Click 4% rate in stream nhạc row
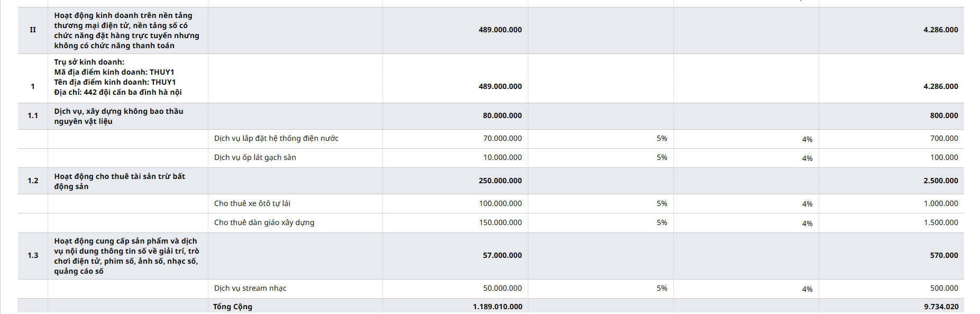 (807, 289)
